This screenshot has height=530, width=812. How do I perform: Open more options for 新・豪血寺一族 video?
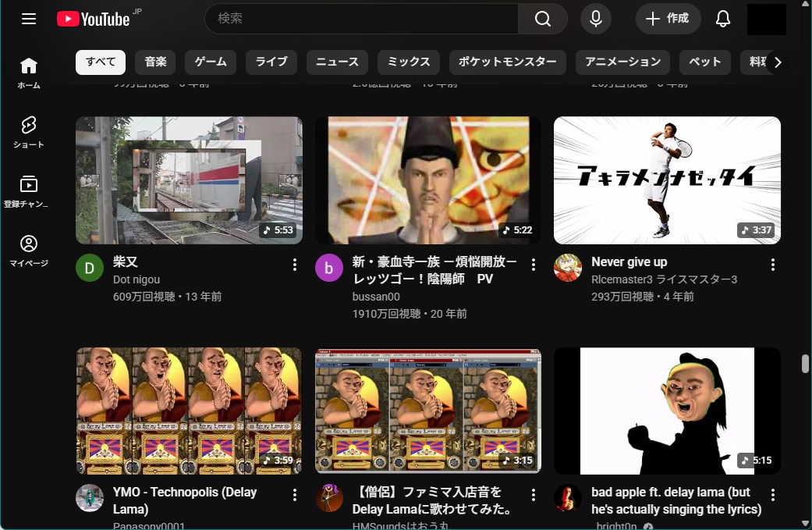pyautogui.click(x=534, y=265)
